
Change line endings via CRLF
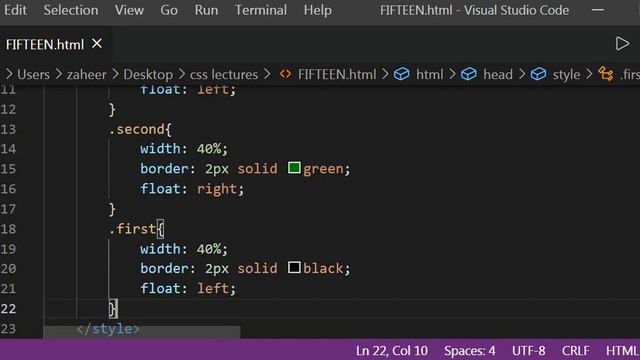[x=575, y=351]
